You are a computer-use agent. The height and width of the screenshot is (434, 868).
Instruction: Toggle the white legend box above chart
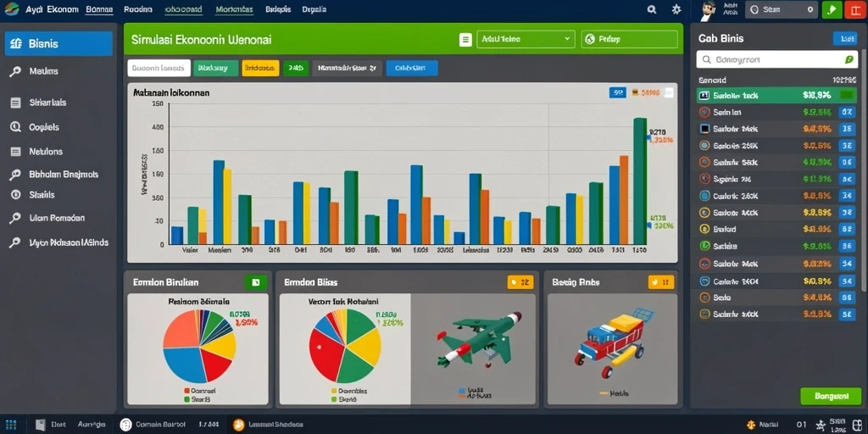click(669, 92)
